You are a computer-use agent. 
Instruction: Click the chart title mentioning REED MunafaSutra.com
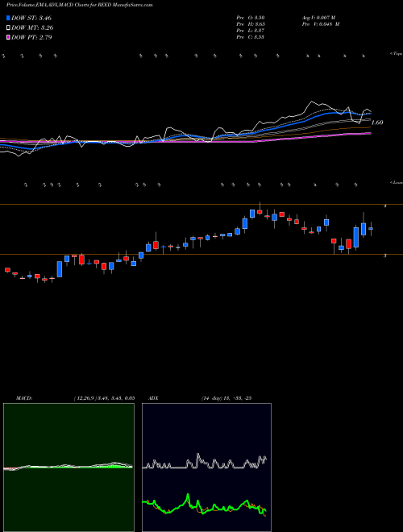(80, 5)
